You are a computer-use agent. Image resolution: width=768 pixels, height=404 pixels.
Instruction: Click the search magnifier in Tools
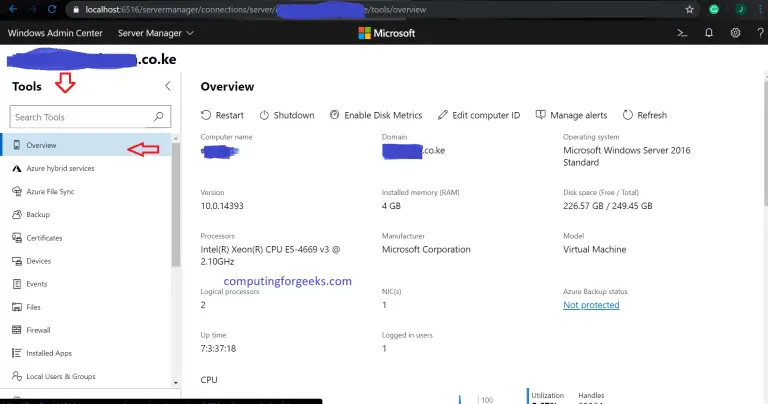tap(159, 117)
